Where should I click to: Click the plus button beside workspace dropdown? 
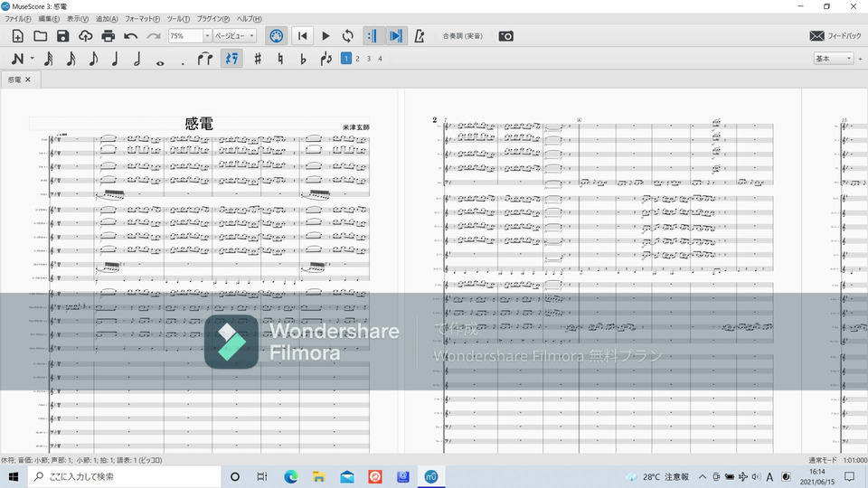tap(860, 58)
